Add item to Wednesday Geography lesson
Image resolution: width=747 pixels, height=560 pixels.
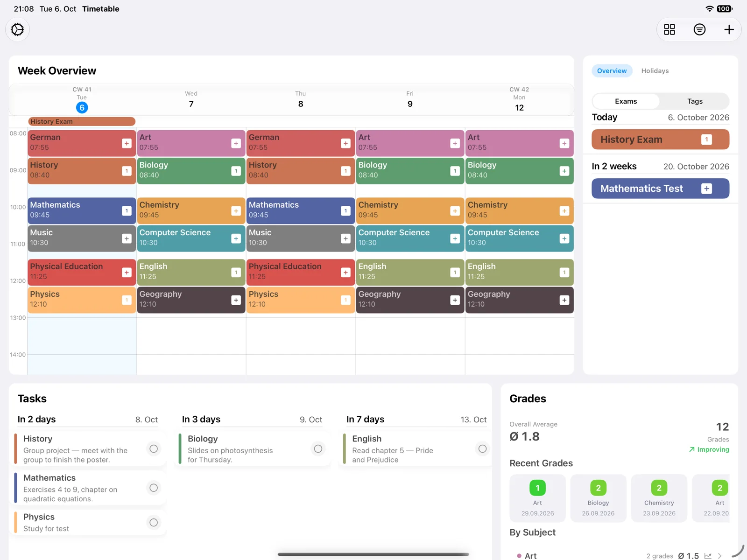[236, 300]
